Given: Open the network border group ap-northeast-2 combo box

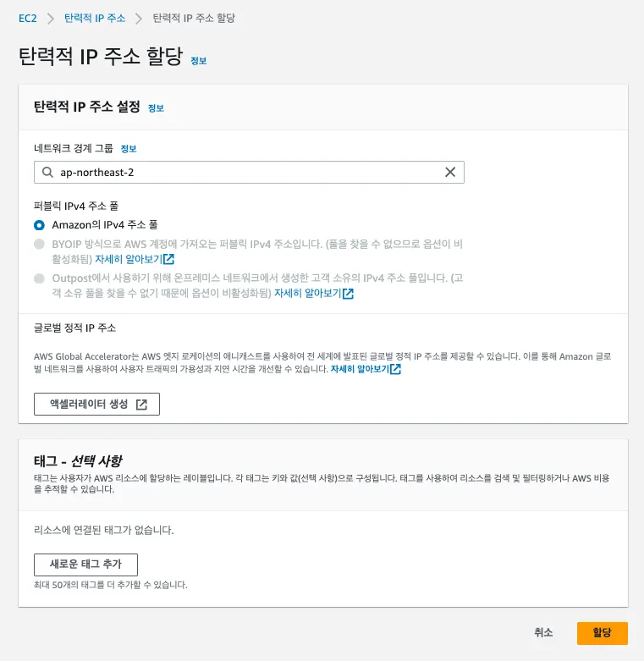Looking at the screenshot, I should pyautogui.click(x=245, y=173).
